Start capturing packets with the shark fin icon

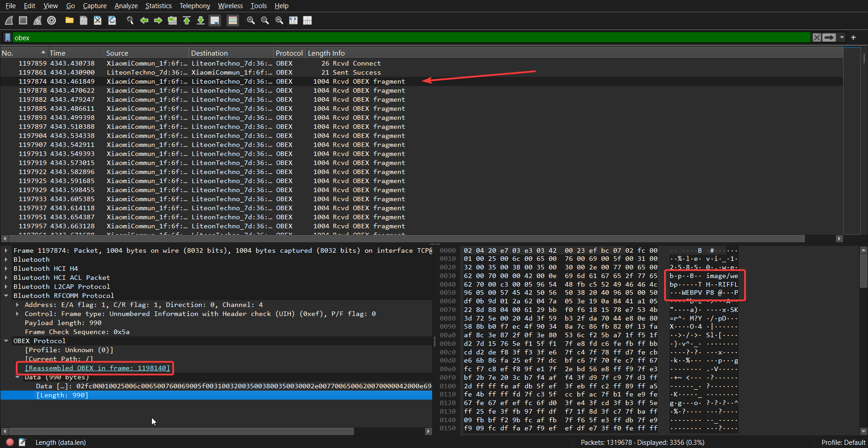click(9, 20)
